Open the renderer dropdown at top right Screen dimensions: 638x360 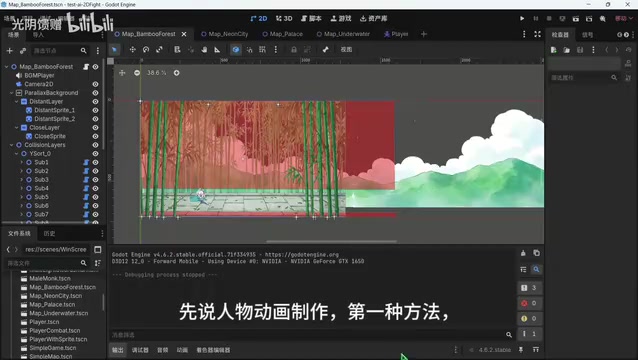(623, 18)
